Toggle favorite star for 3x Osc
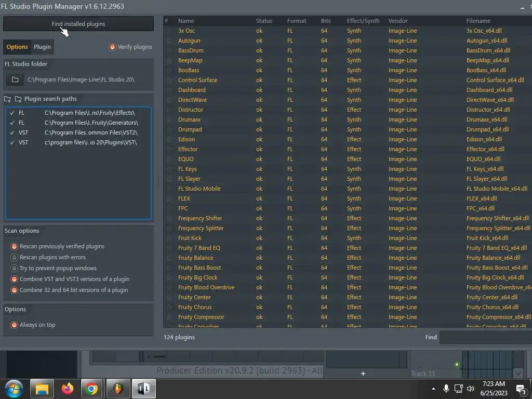This screenshot has height=399, width=532. pyautogui.click(x=169, y=31)
